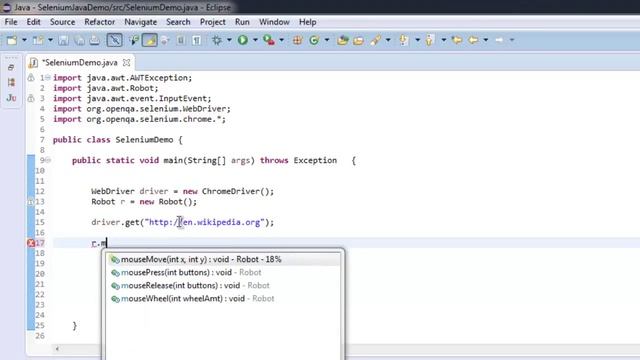The image size is (640, 360).
Task: Click the Previous Annotation icon
Action: [x=429, y=40]
